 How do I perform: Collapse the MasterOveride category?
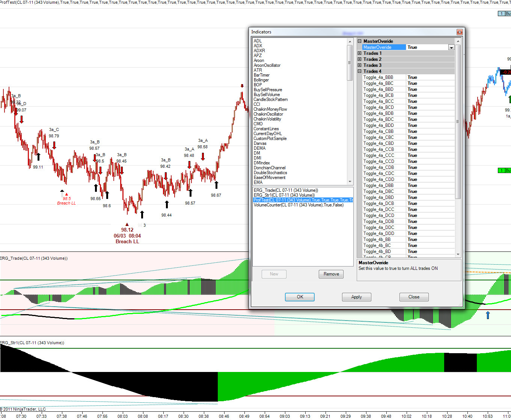pyautogui.click(x=359, y=41)
